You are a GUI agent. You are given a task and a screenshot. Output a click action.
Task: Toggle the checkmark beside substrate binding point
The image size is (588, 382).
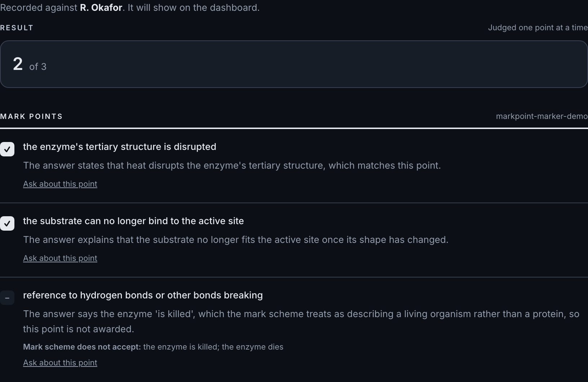tap(7, 223)
